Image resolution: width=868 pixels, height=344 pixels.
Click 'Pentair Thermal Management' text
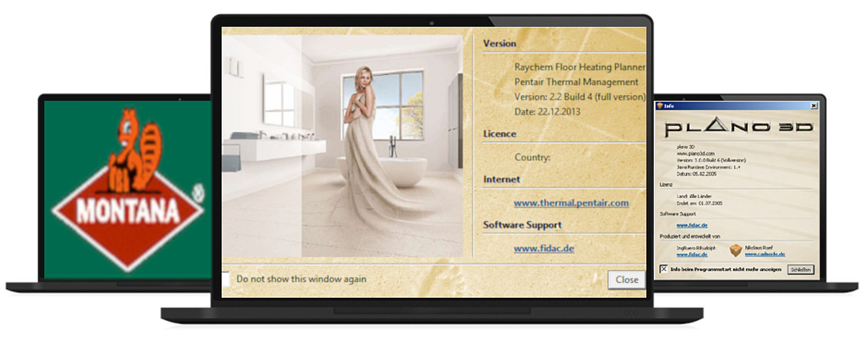[x=576, y=82]
